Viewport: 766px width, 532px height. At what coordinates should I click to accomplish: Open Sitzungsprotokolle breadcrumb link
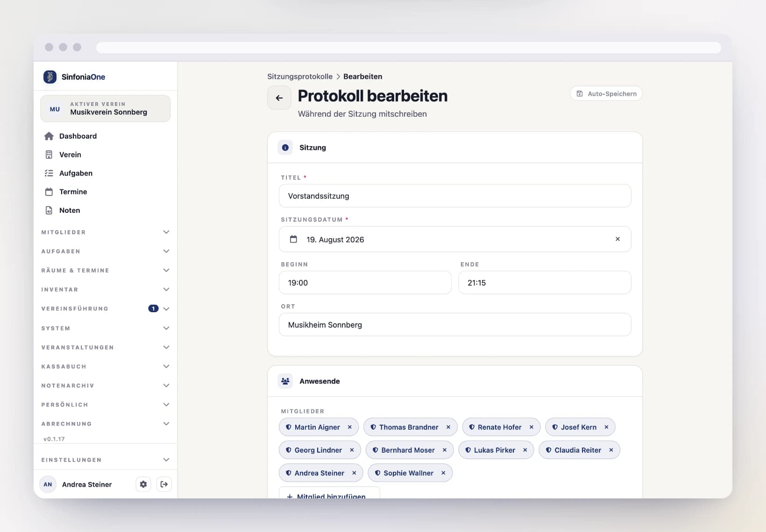pos(300,77)
